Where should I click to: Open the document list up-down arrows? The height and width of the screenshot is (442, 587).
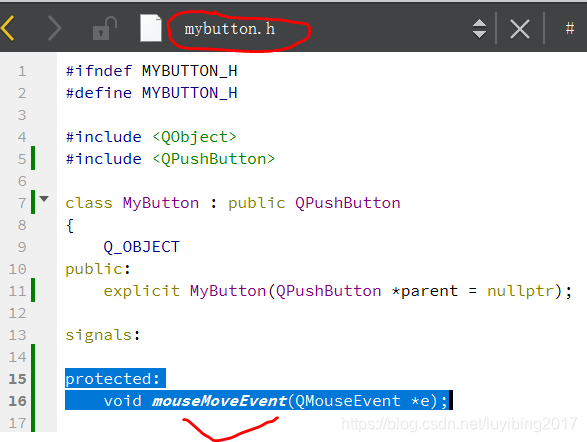(479, 28)
